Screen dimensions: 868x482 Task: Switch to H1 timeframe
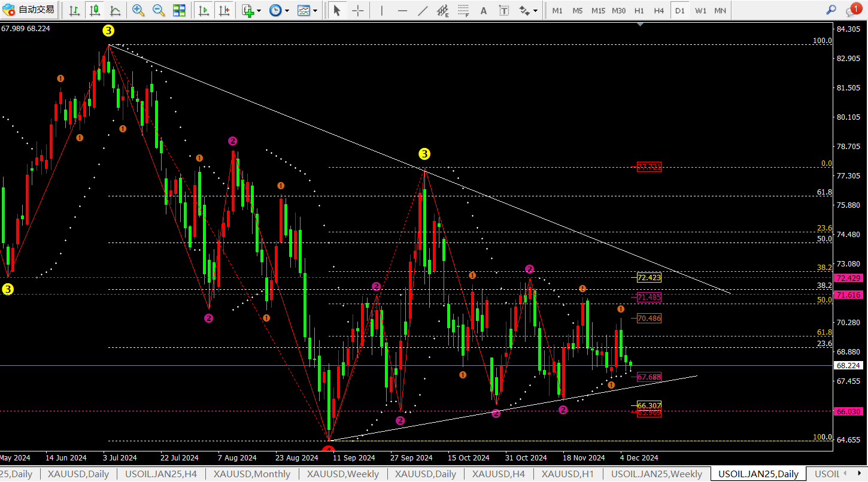pos(639,10)
